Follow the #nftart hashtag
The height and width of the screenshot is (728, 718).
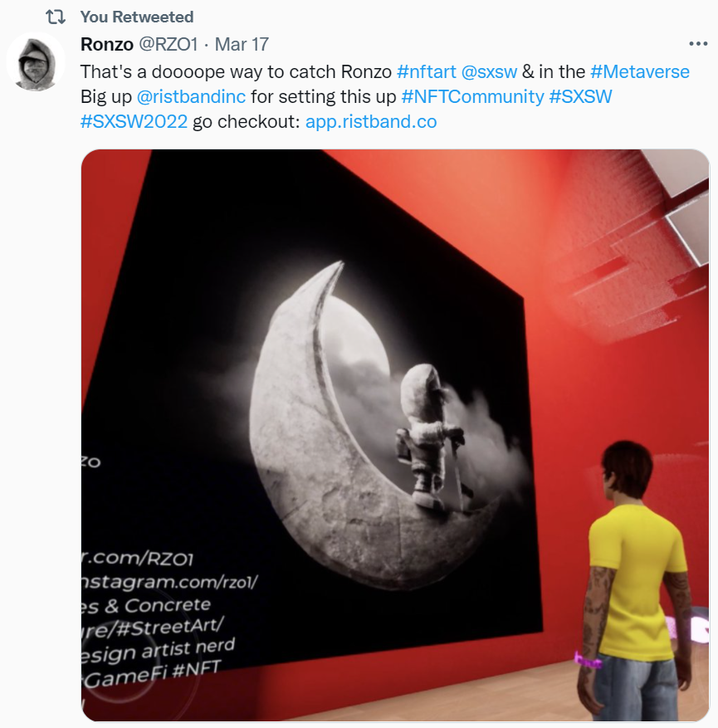[x=427, y=72]
